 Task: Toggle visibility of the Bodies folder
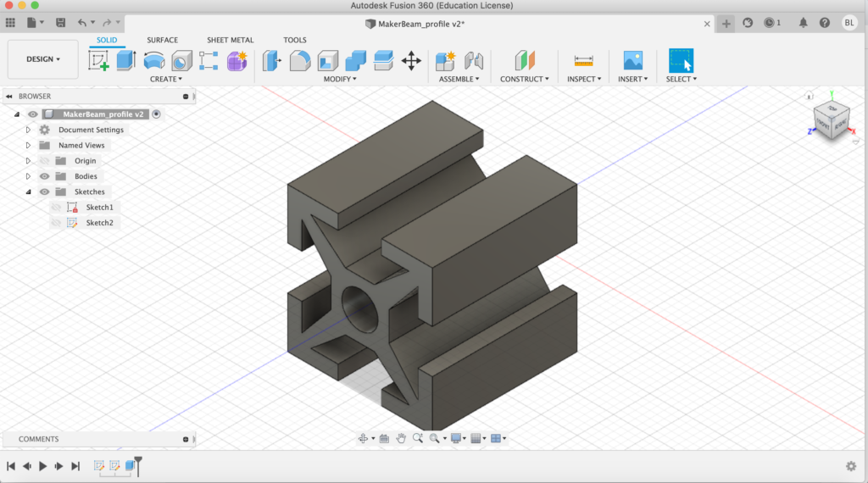coord(44,176)
